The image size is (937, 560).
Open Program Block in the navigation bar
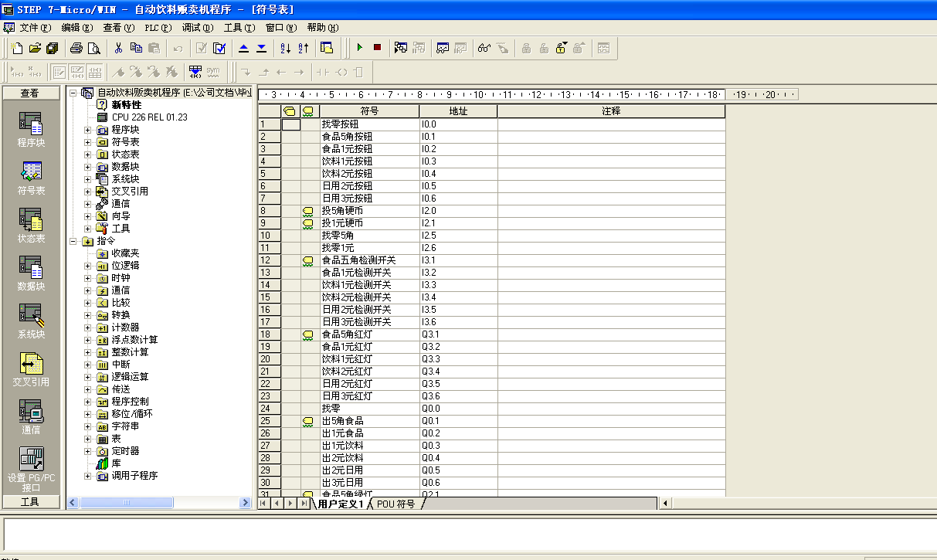32,130
